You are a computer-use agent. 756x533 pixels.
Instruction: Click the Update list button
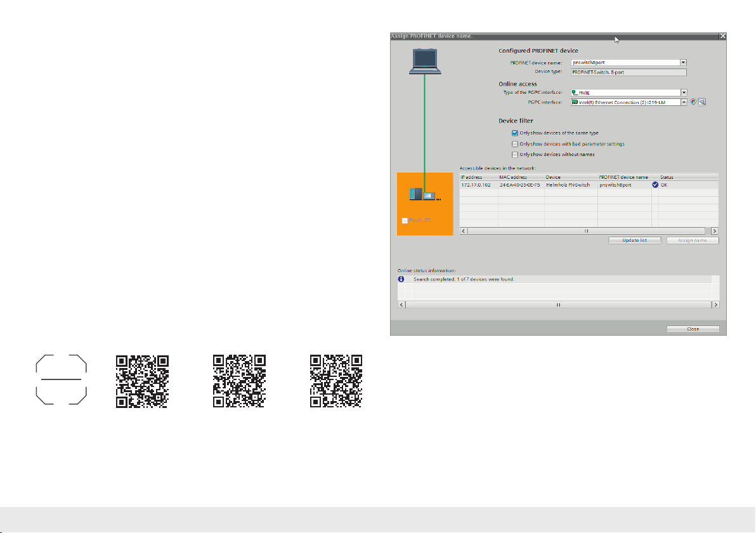(634, 240)
